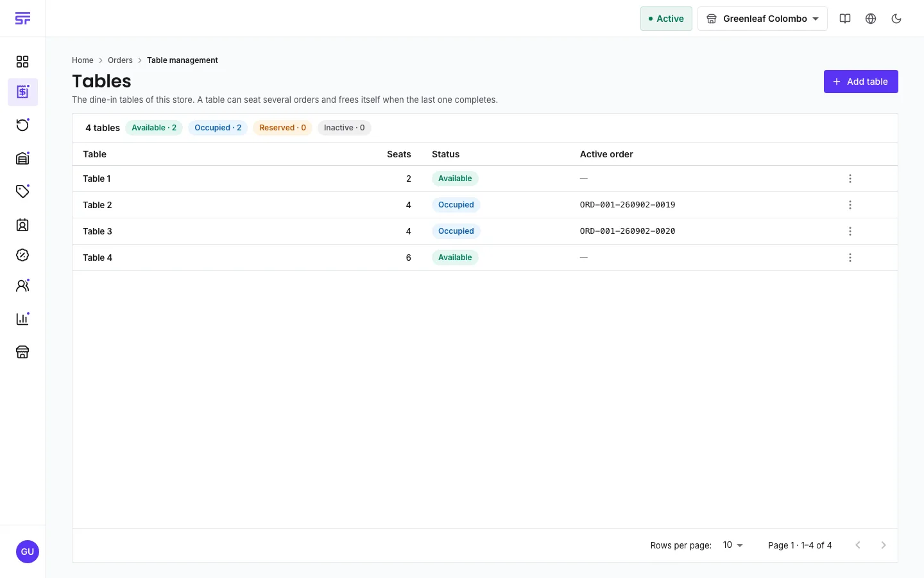Toggle dark mode with the moon icon

coord(896,19)
